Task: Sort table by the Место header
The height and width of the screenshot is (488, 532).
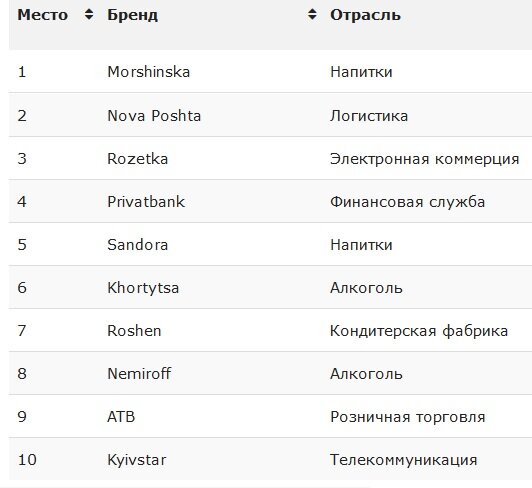Action: coord(42,15)
